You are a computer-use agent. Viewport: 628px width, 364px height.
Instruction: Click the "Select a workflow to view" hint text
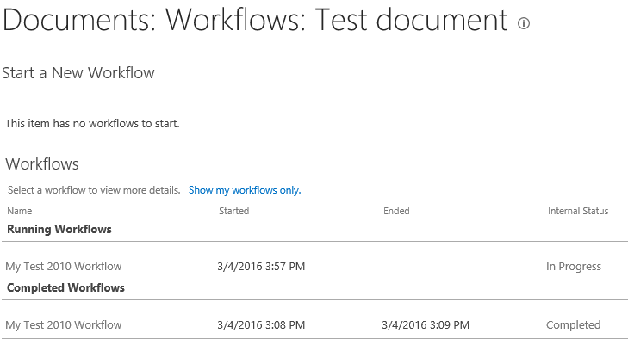coord(94,190)
